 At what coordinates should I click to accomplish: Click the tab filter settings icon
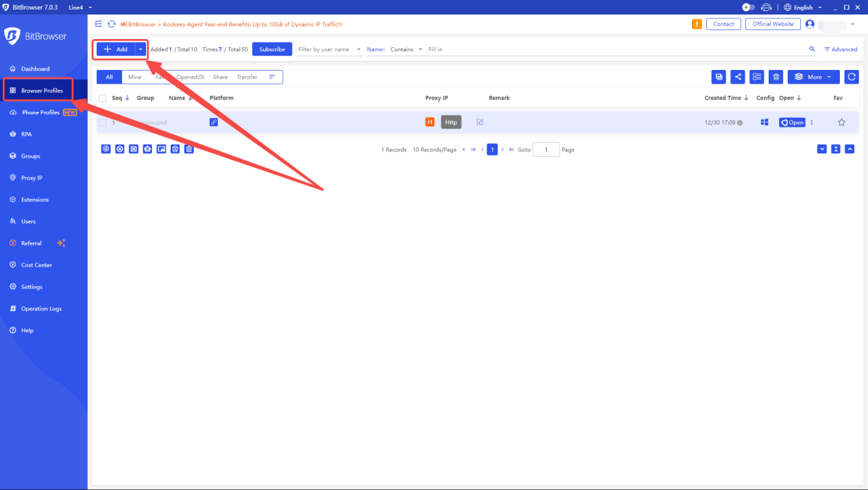tap(272, 77)
